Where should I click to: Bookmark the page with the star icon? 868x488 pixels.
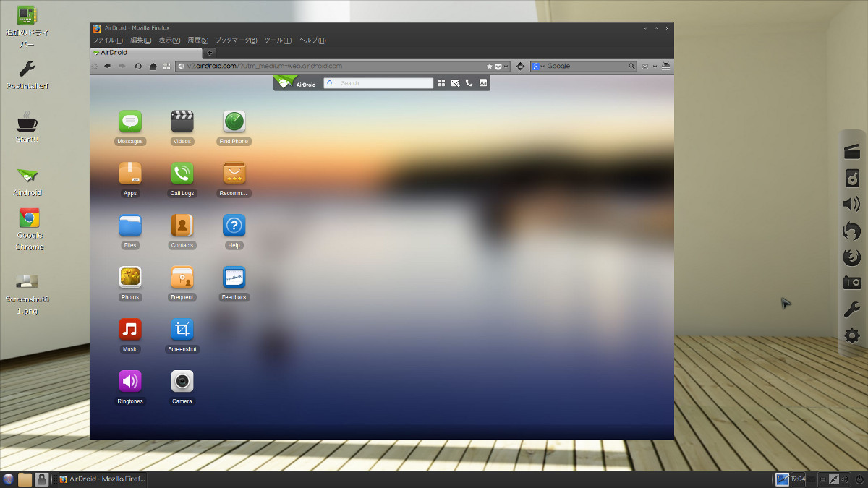490,66
